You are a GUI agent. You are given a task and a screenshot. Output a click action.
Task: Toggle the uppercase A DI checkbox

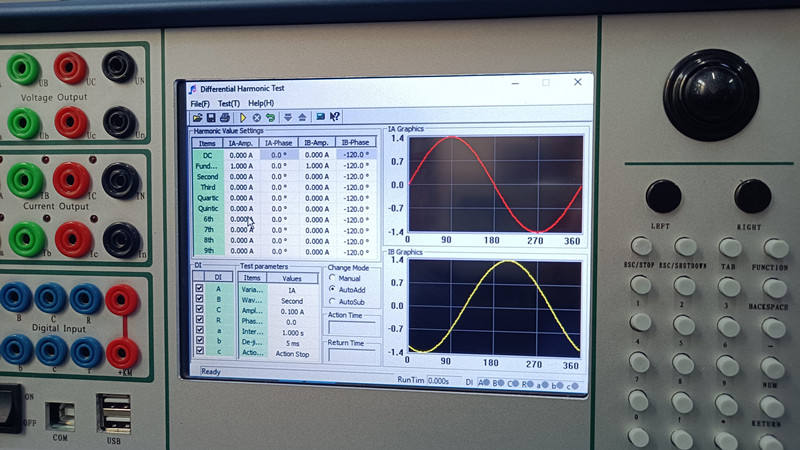pos(199,288)
